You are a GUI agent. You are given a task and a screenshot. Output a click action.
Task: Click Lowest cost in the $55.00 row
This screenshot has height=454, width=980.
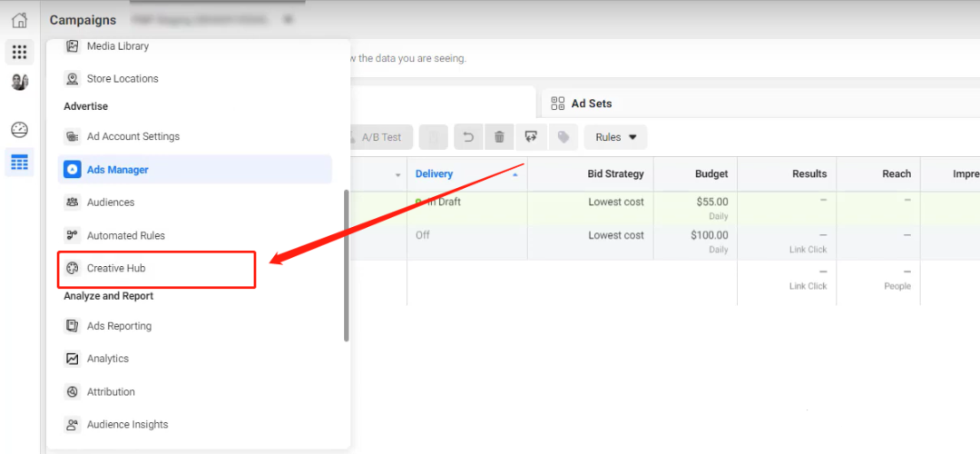coord(615,202)
